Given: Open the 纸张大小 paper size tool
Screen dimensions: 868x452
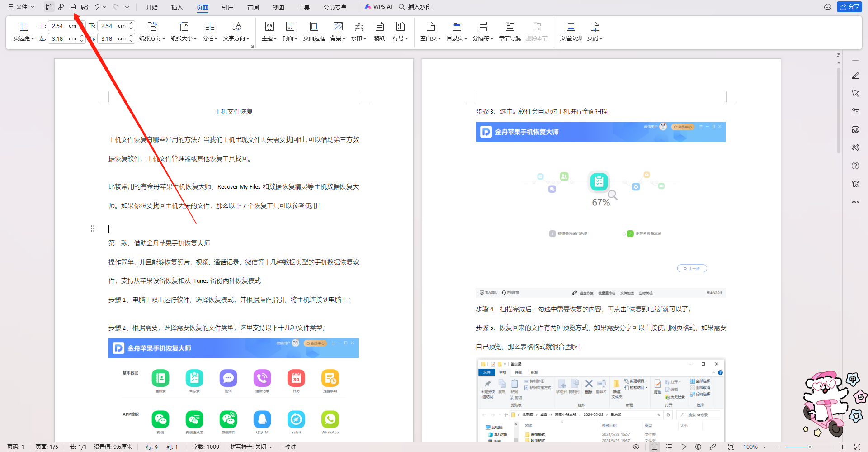Looking at the screenshot, I should pos(184,31).
